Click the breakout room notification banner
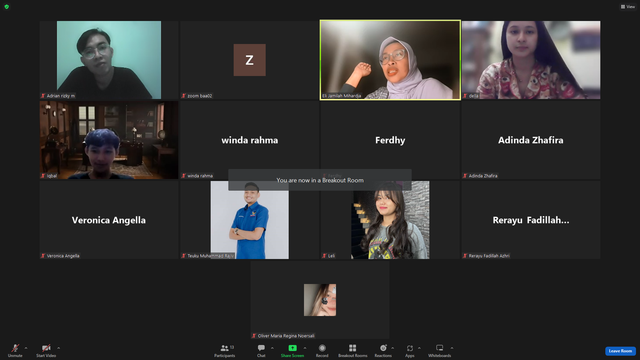This screenshot has width=640, height=360. tap(320, 180)
